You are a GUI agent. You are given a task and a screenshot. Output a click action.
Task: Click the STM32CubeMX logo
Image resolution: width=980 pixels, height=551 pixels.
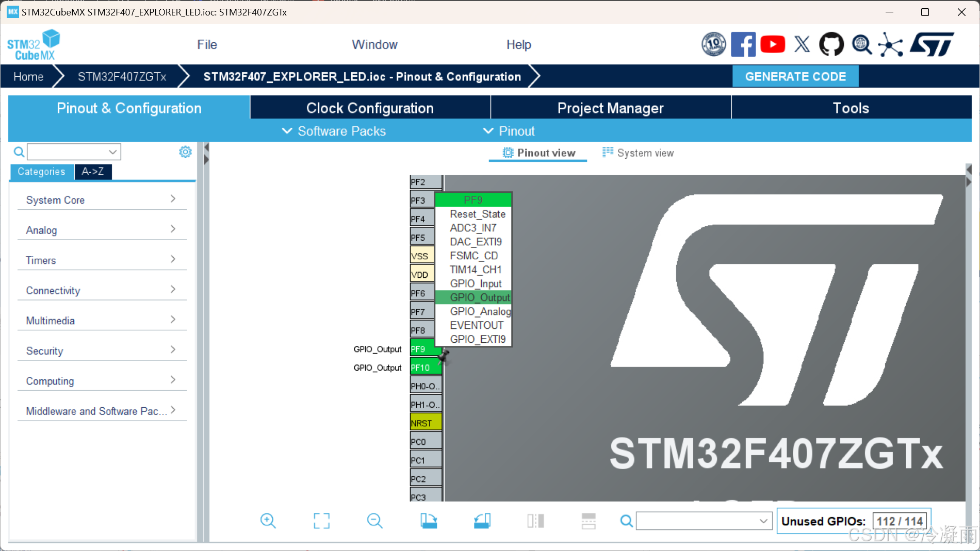pos(34,45)
